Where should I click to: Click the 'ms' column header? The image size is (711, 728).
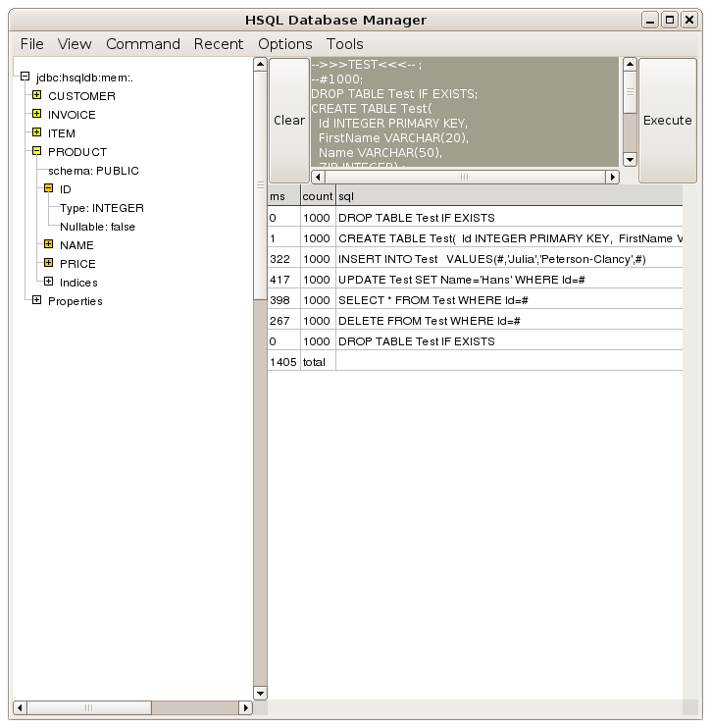click(284, 196)
